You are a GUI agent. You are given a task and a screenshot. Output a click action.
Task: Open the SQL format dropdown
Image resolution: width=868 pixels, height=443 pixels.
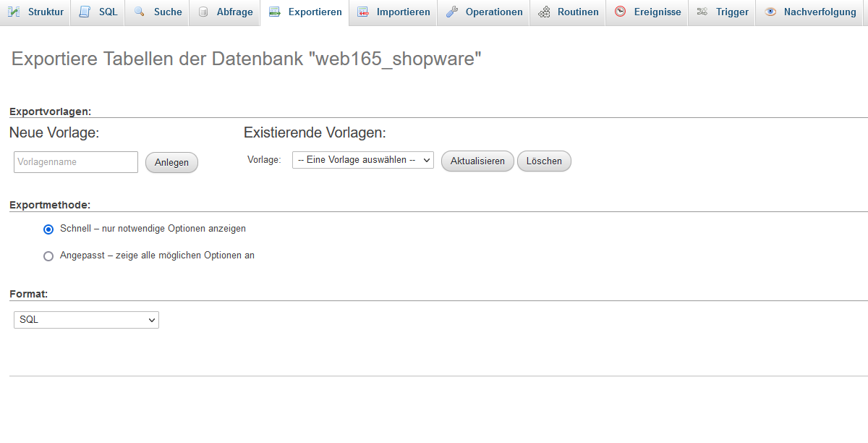coord(86,319)
